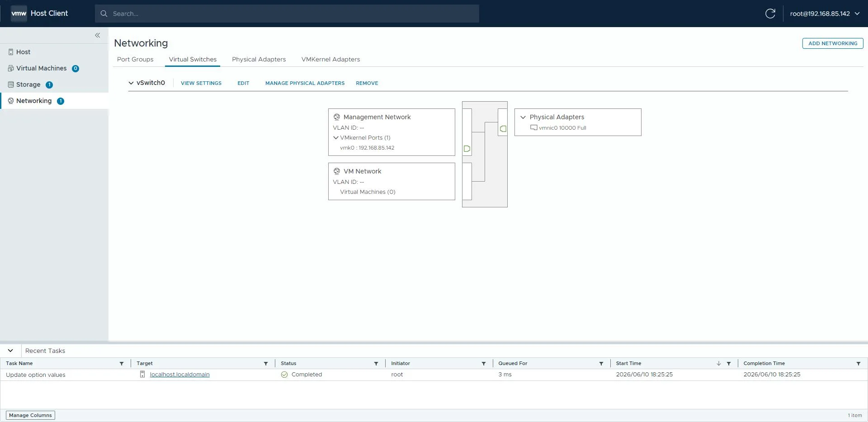The width and height of the screenshot is (868, 422).
Task: Click ADD NETWORKING button
Action: (833, 43)
